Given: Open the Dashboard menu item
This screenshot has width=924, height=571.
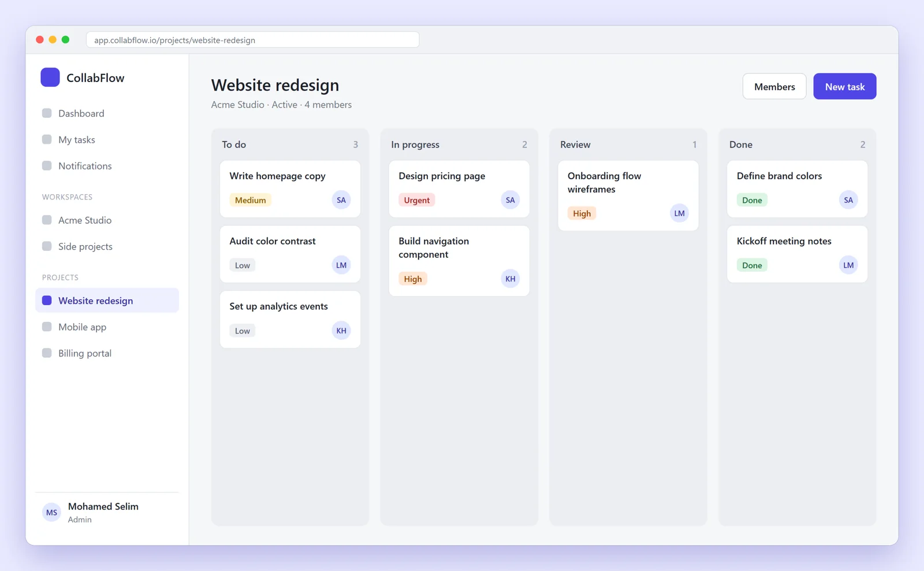Looking at the screenshot, I should click(x=107, y=113).
